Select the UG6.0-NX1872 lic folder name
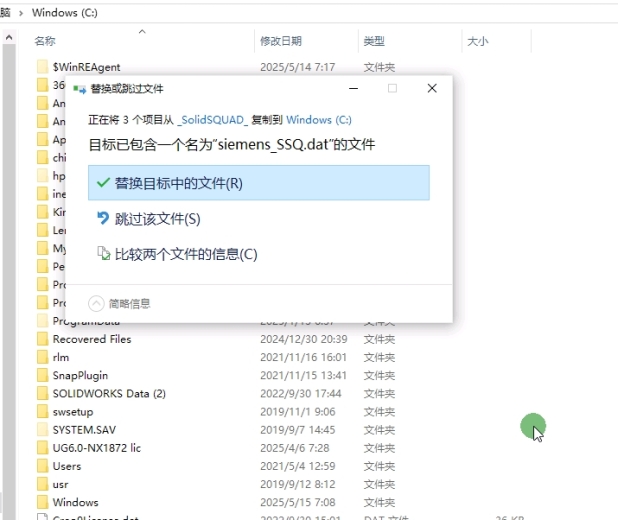 point(97,448)
